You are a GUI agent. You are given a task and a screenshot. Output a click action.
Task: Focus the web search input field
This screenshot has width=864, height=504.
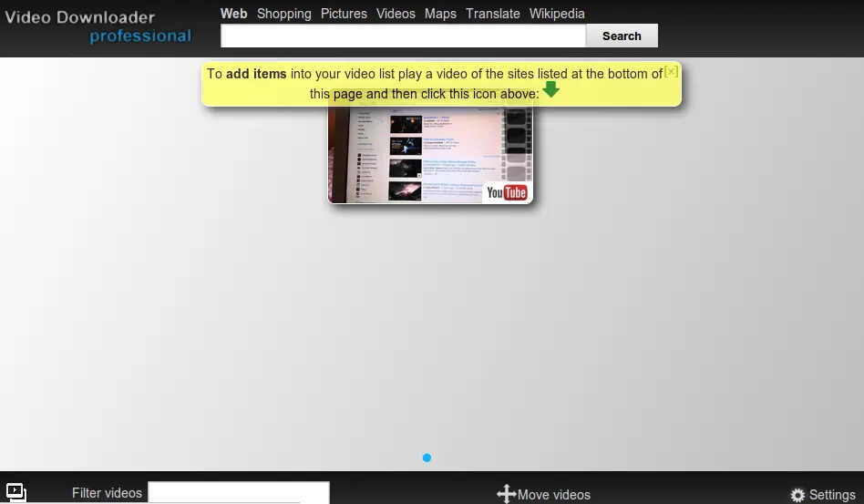[x=404, y=36]
